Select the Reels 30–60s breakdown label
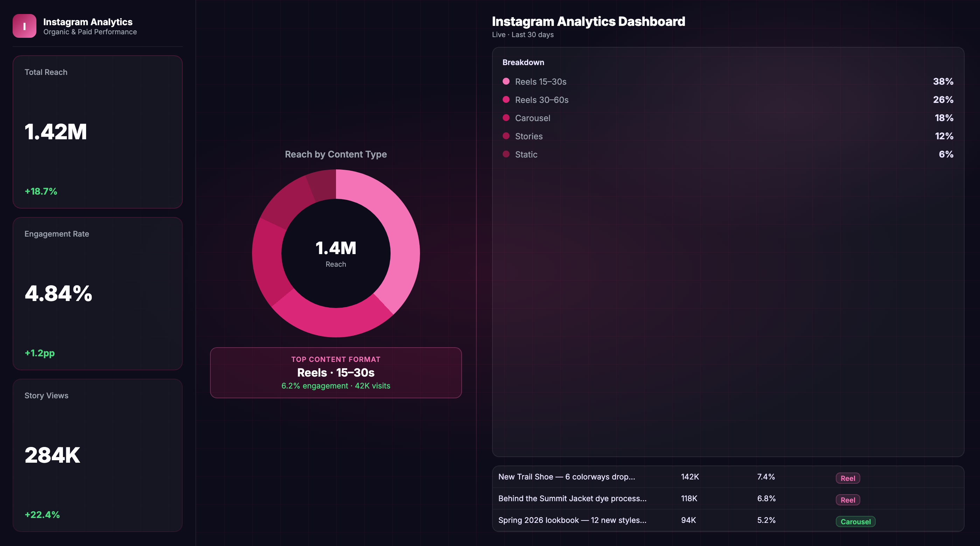Image resolution: width=980 pixels, height=546 pixels. [x=542, y=100]
